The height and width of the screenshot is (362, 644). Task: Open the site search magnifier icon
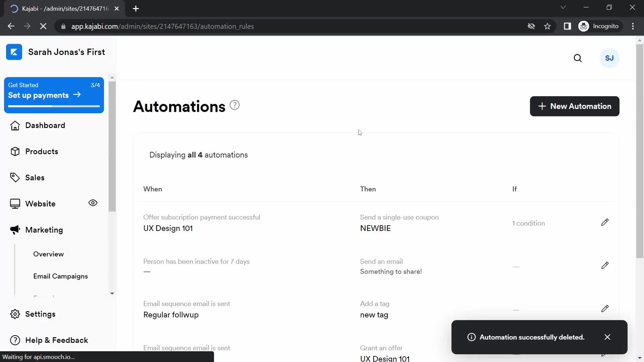point(578,58)
